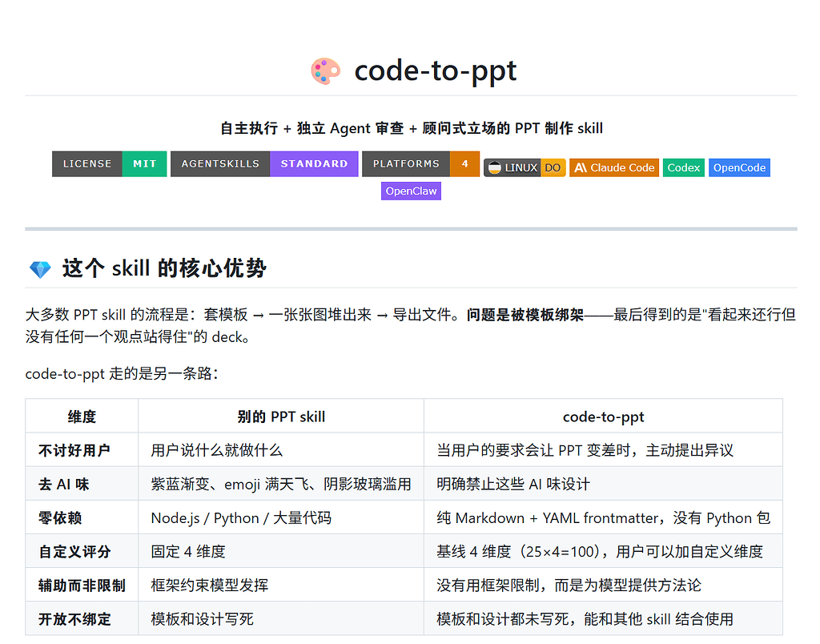The image size is (820, 644).
Task: Open the LINUX DO badge
Action: 525,168
